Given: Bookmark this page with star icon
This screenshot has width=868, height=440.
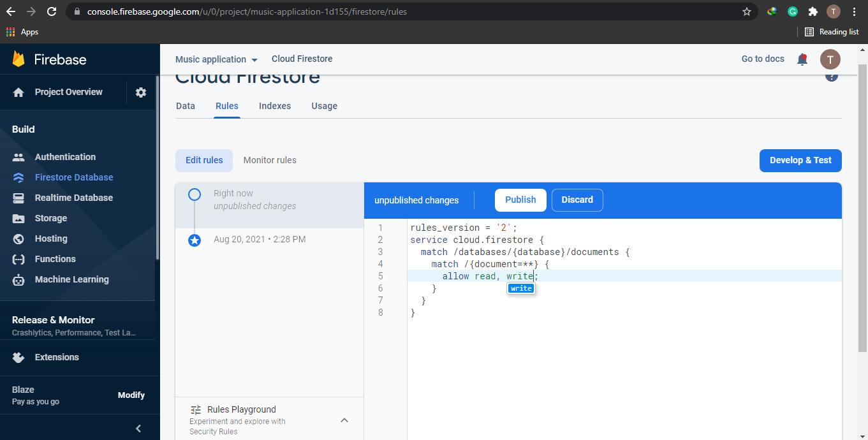Looking at the screenshot, I should 747,11.
